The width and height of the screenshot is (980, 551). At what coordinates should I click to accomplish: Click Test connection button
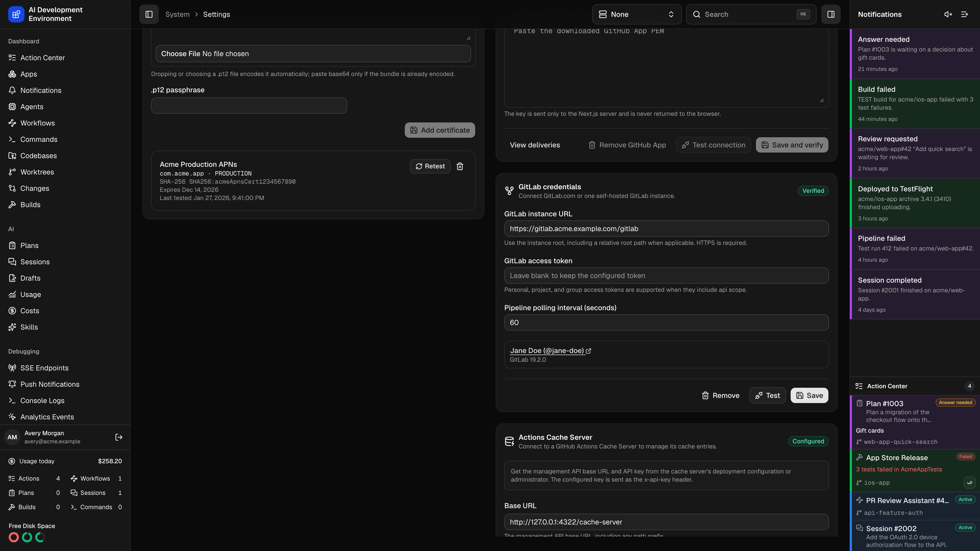pyautogui.click(x=713, y=145)
